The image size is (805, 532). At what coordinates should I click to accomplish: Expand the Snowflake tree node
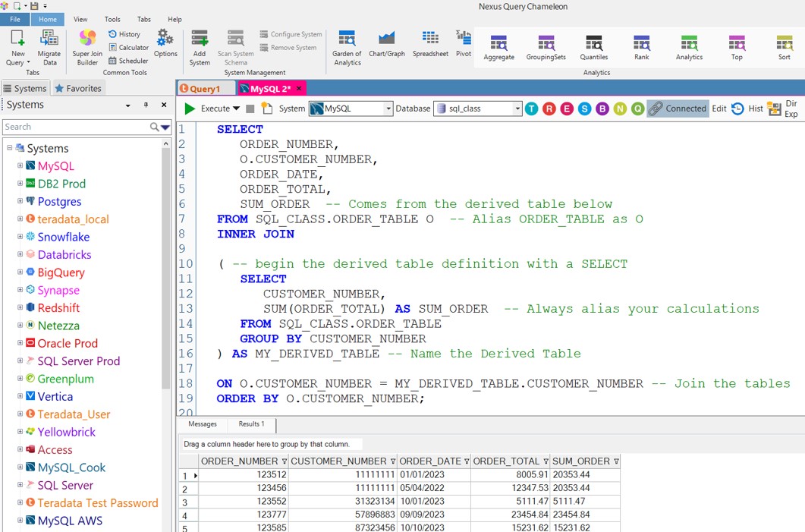point(20,237)
